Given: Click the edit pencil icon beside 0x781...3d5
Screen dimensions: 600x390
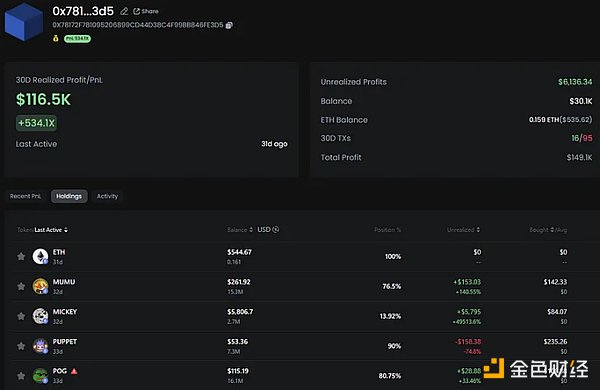Looking at the screenshot, I should pos(124,11).
